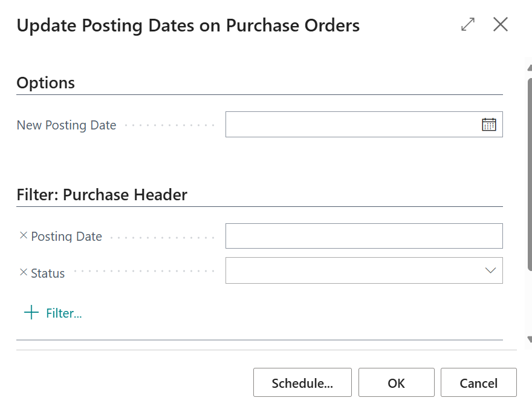This screenshot has height=412, width=532.
Task: Click the New Posting Date label
Action: (66, 125)
